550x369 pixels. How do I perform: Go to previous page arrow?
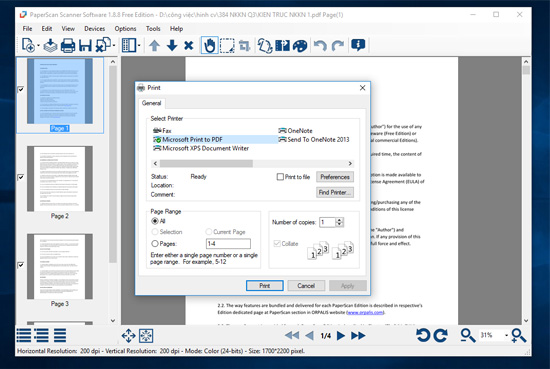click(x=309, y=336)
